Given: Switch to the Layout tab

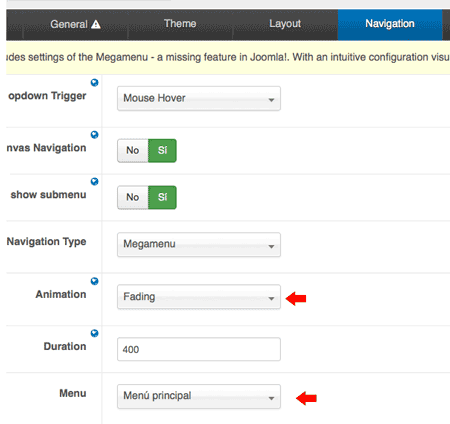Looking at the screenshot, I should pos(285,24).
